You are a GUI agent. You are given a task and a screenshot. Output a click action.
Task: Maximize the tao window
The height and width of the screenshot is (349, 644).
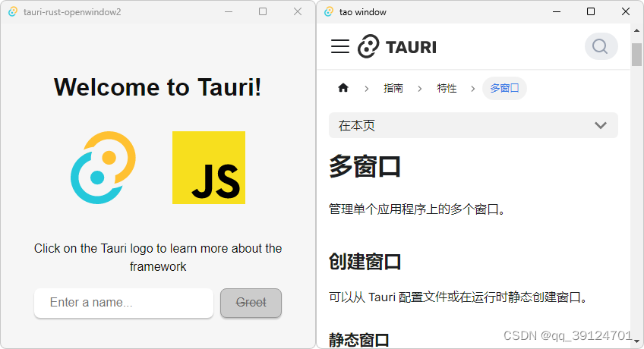point(591,11)
